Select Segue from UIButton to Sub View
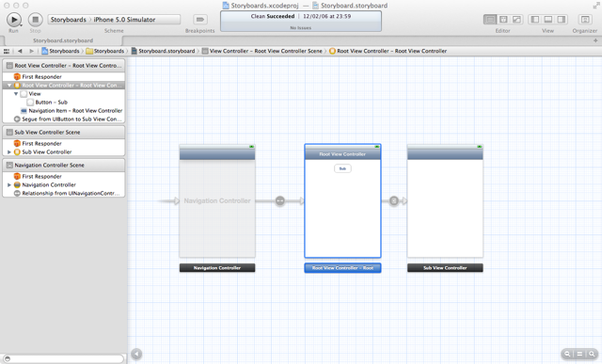The image size is (602, 364). click(64, 119)
